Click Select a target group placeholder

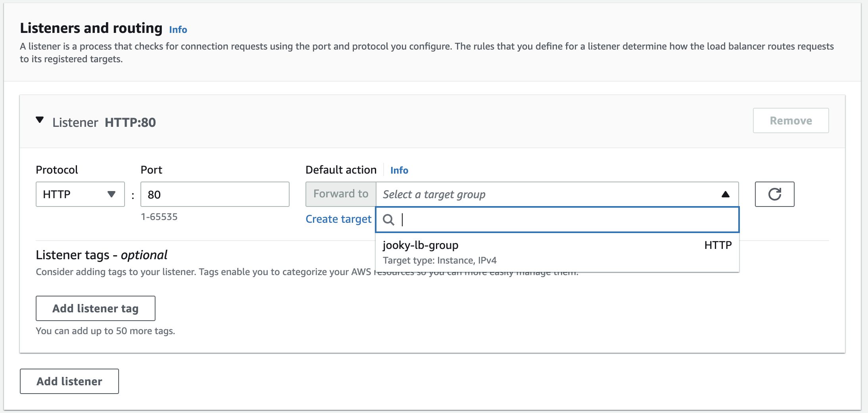point(434,195)
